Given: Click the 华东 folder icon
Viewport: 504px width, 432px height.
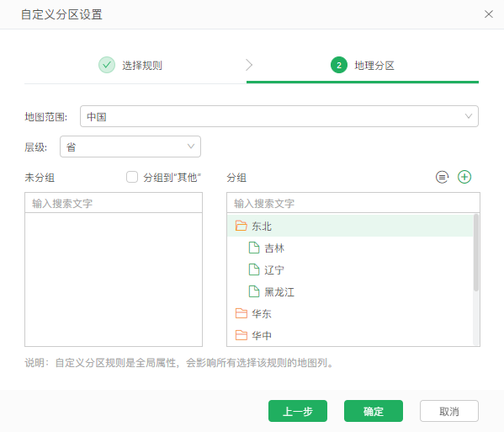Looking at the screenshot, I should coord(241,313).
